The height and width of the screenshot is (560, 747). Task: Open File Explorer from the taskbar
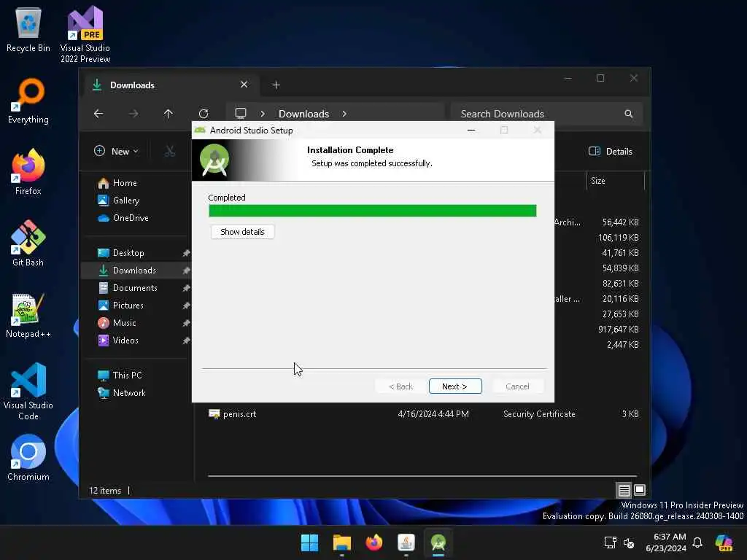(x=341, y=542)
